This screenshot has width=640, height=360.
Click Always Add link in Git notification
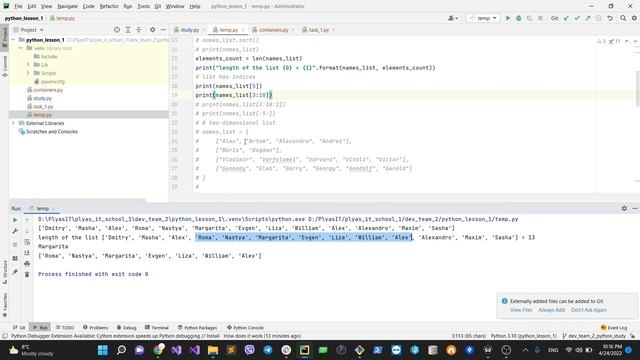(x=551, y=310)
